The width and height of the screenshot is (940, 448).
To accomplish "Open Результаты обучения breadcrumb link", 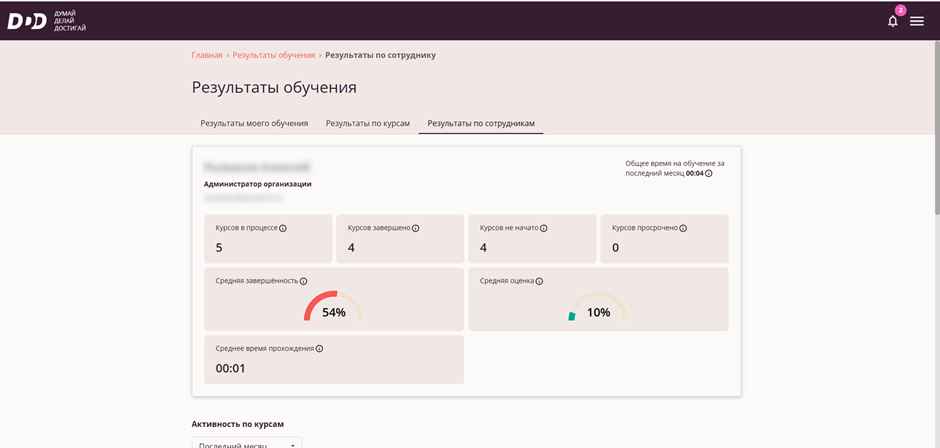I will [273, 55].
